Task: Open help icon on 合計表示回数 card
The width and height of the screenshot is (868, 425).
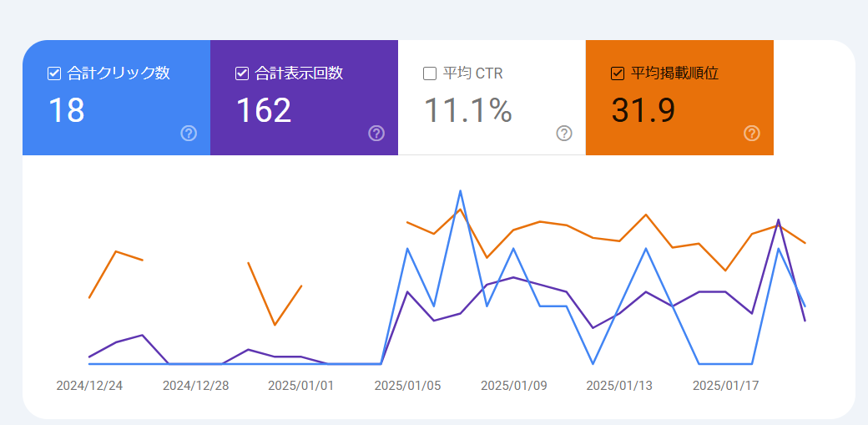Action: [376, 134]
